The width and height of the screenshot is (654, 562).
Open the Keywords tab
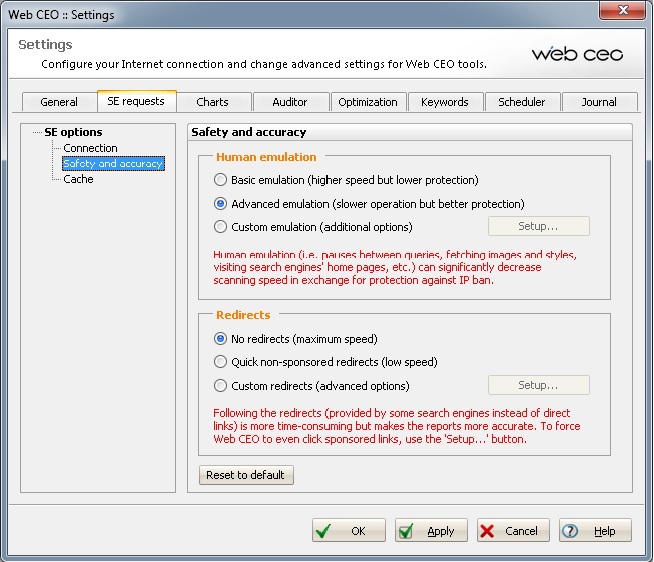445,102
